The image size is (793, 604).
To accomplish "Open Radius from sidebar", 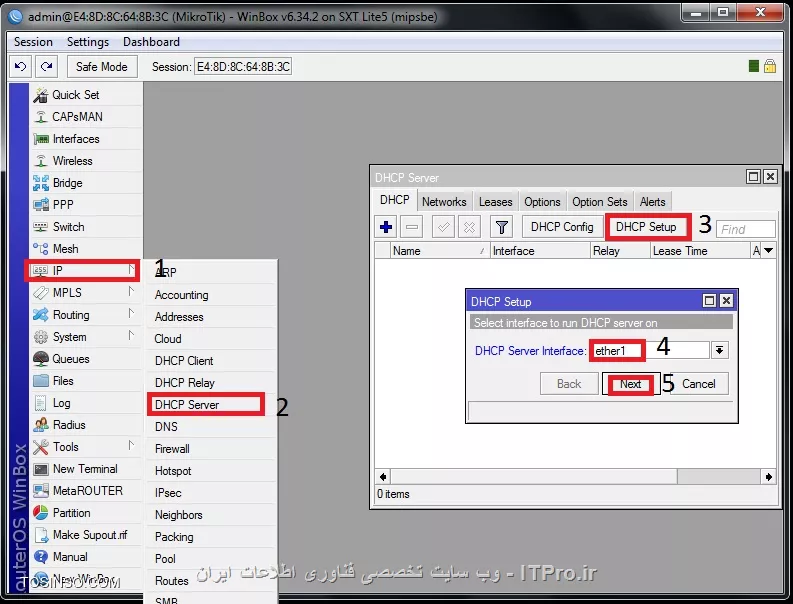I will click(85, 425).
